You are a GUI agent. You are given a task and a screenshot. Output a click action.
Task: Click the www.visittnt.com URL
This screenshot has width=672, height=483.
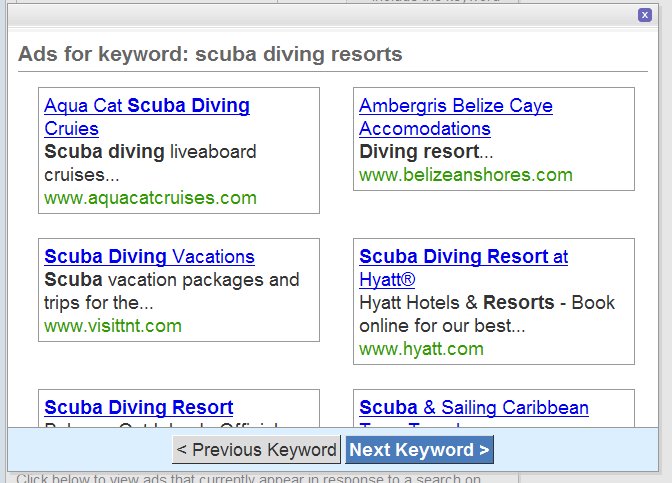[113, 326]
